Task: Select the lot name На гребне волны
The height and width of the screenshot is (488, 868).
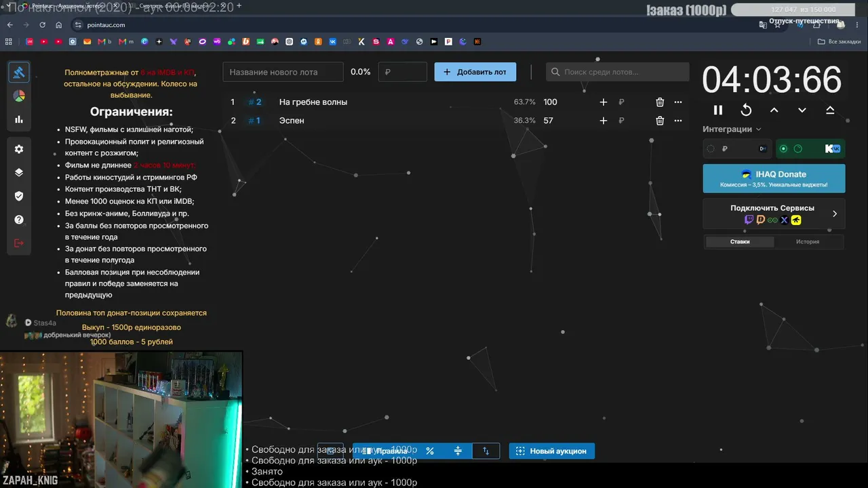Action: (313, 102)
